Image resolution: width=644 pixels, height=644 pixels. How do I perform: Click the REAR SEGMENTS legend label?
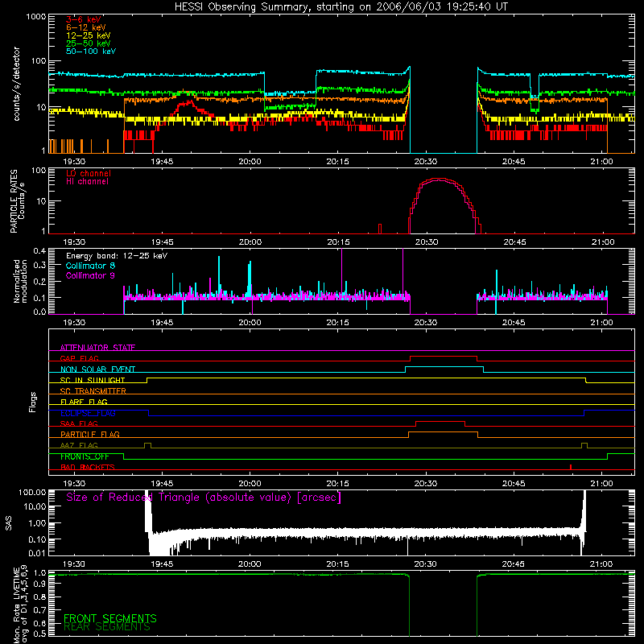pos(107,627)
